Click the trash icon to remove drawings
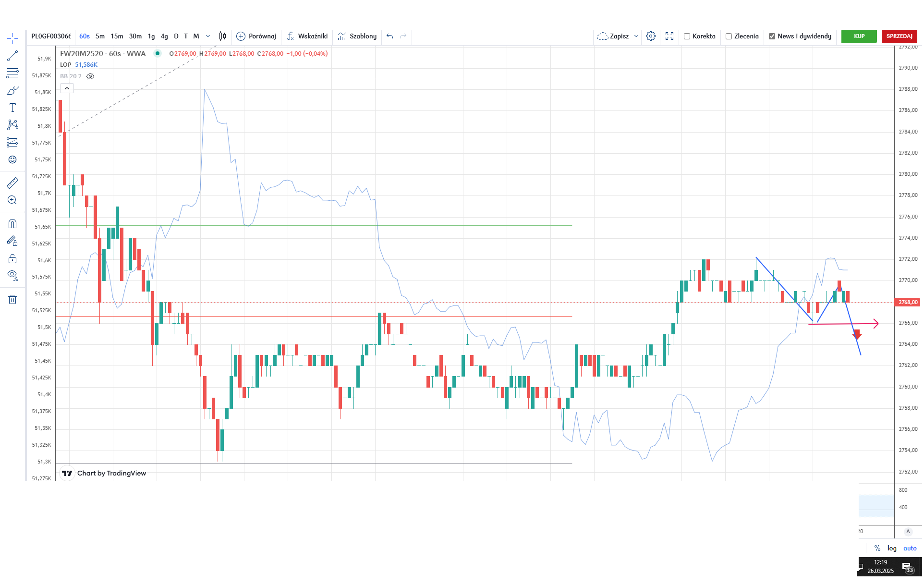924x585 pixels. (x=12, y=299)
